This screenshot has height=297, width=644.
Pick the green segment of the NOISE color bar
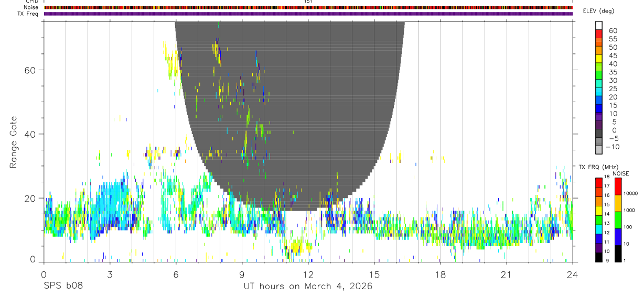618,220
